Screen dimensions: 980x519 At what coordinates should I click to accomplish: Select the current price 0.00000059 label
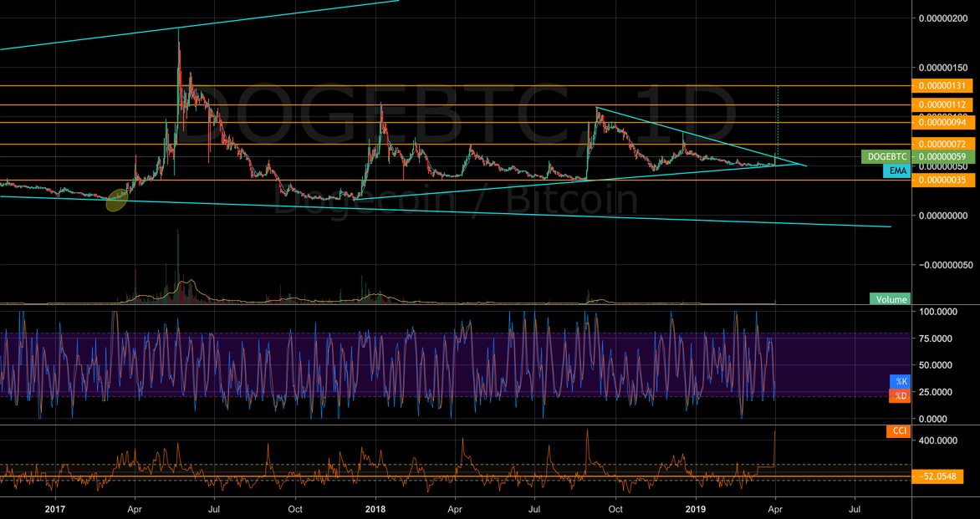point(943,157)
